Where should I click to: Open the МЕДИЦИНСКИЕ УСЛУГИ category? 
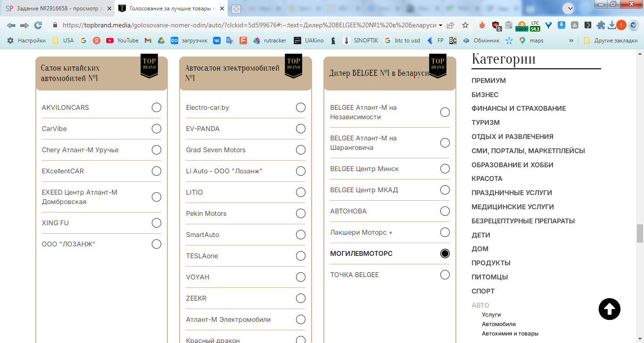point(513,207)
